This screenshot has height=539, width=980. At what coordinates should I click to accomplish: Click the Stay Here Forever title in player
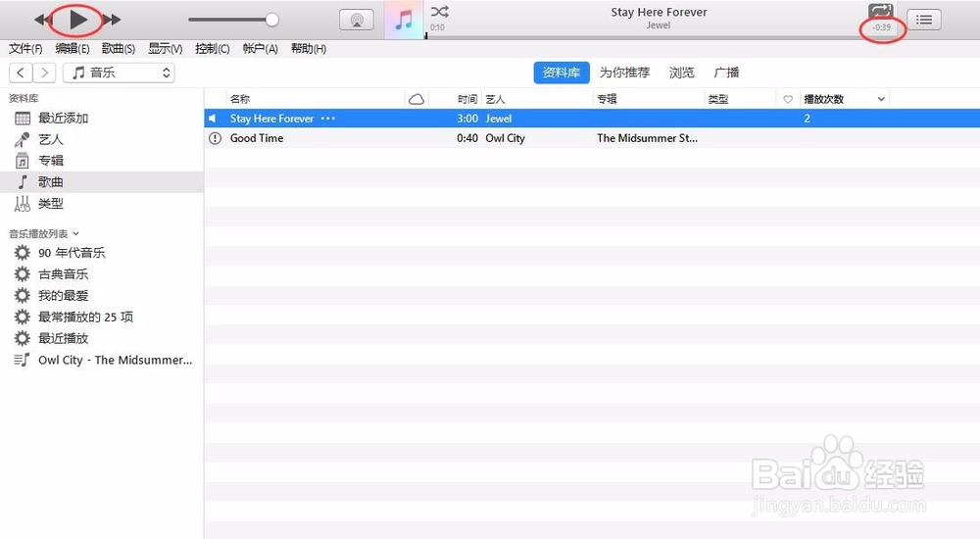click(659, 12)
